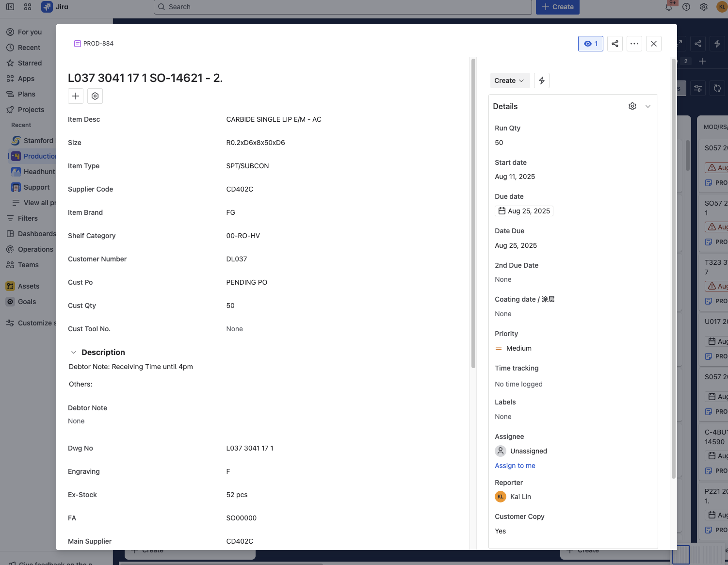Click the share icon in issue header
Image resolution: width=728 pixels, height=565 pixels.
pos(615,44)
